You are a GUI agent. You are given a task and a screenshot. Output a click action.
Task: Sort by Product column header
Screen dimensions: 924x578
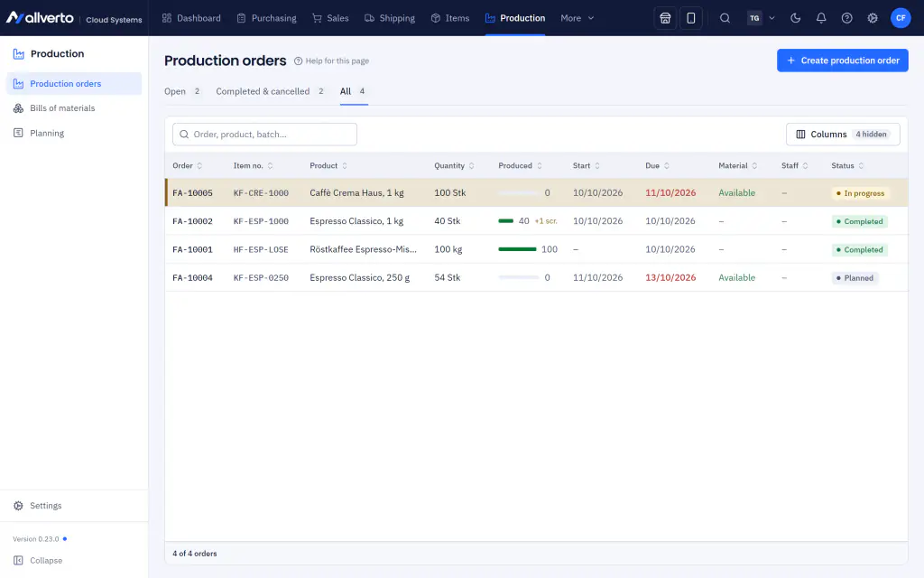point(328,166)
